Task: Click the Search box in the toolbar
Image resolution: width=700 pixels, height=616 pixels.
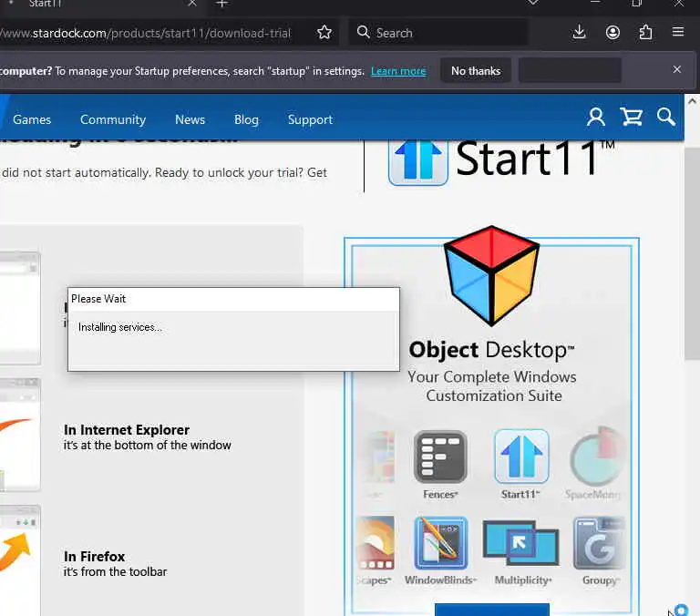Action: tap(437, 32)
